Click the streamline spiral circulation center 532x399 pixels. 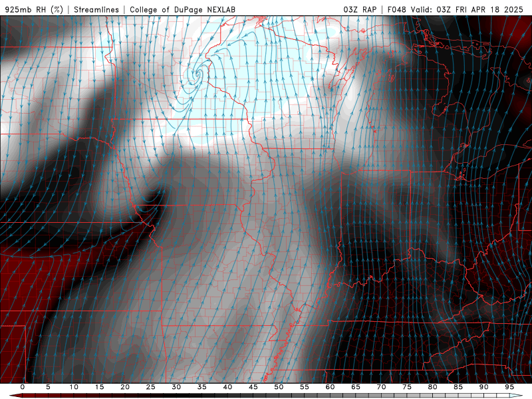pos(196,74)
